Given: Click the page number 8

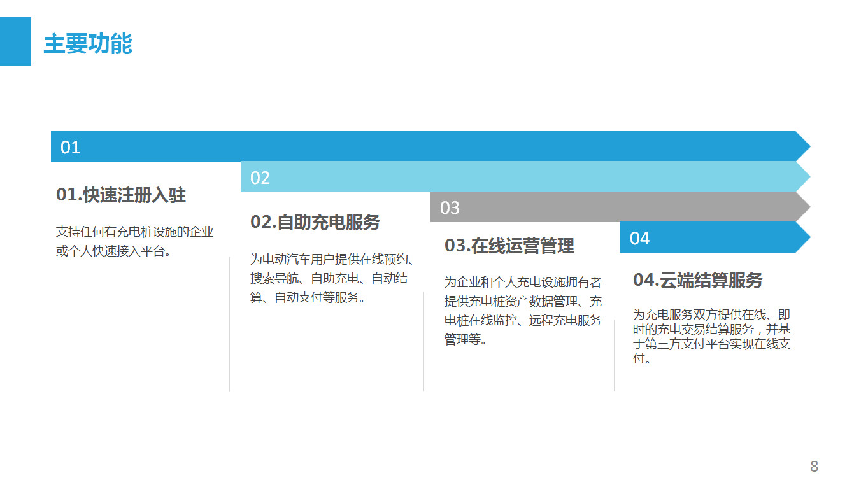Looking at the screenshot, I should [814, 467].
